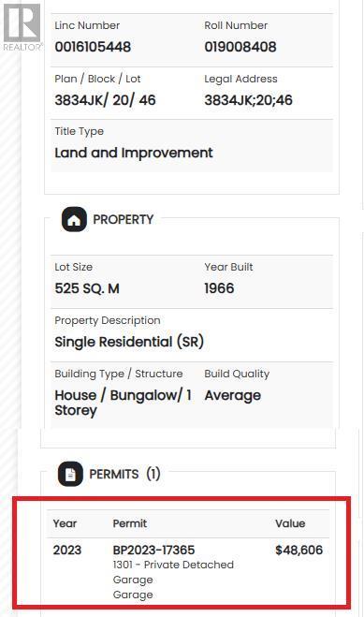The image size is (364, 617).
Task: Open the PROPERTY section heading
Action: coord(123,219)
